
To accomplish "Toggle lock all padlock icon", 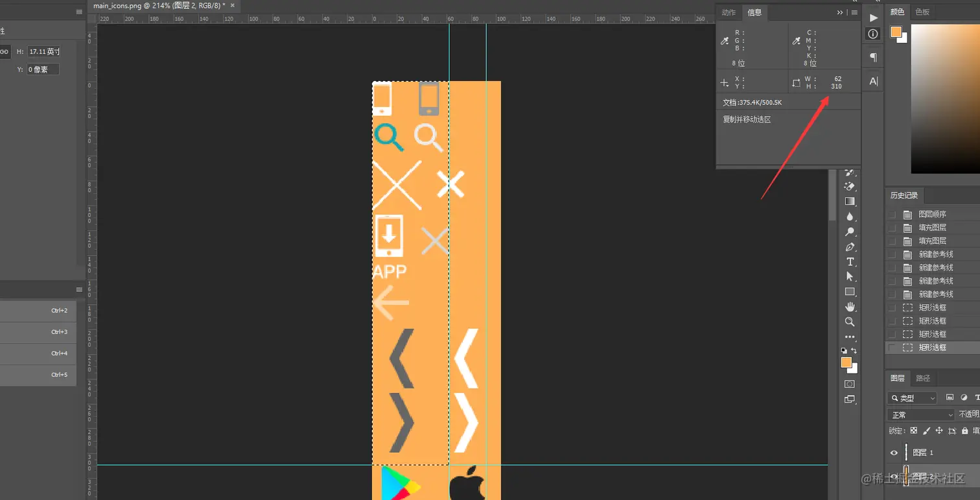I will [965, 431].
